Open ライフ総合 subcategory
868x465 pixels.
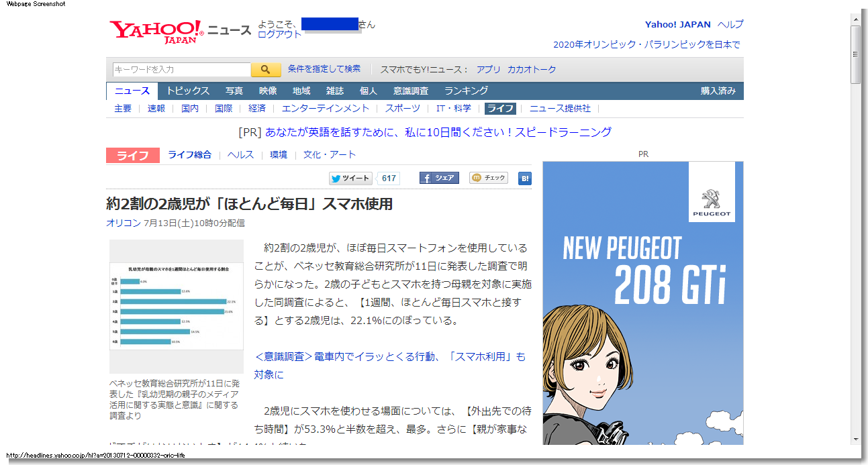tap(189, 155)
